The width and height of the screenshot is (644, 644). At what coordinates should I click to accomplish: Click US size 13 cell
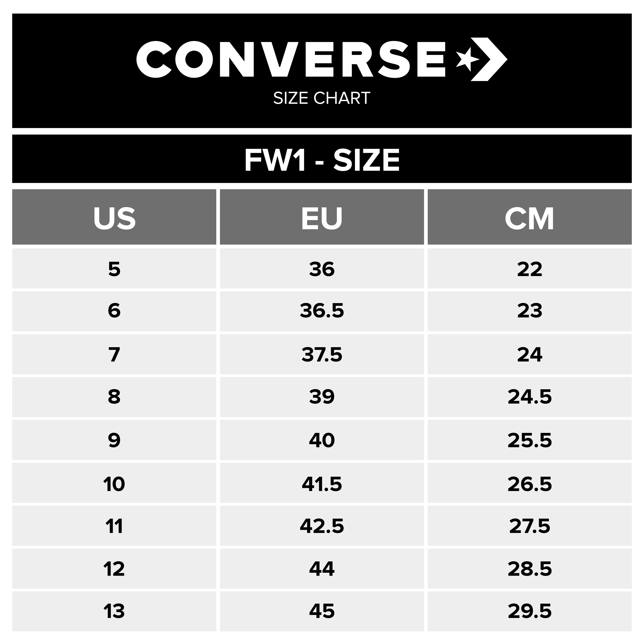[114, 611]
